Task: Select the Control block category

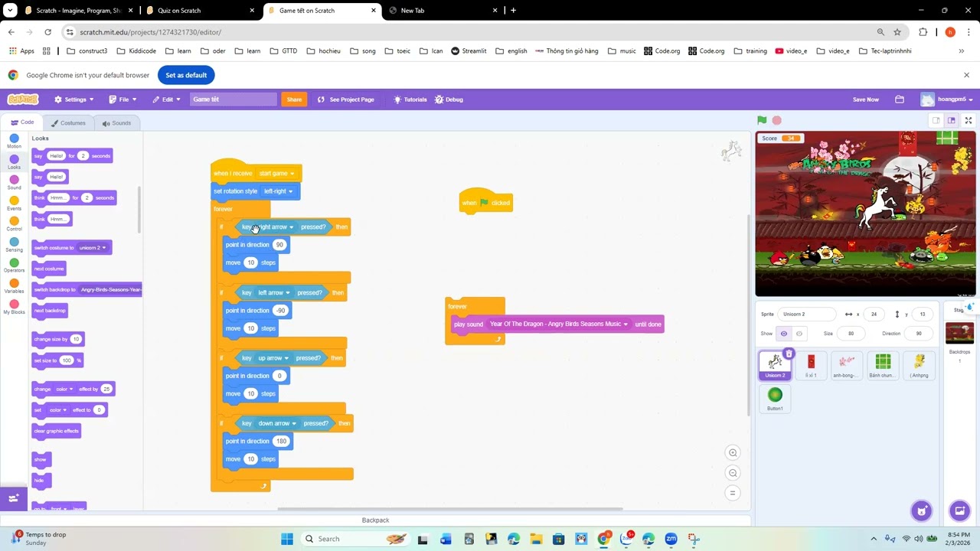Action: pos(14,224)
